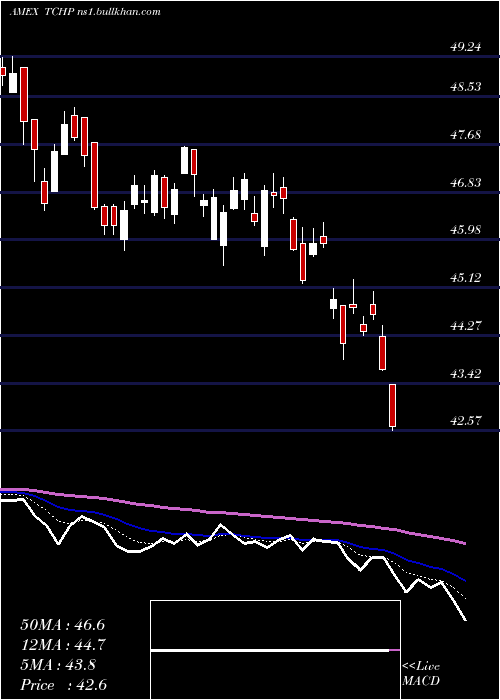This screenshot has height=700, width=500.
Task: Click the 5MA : 43.8 reading
Action: (x=58, y=665)
